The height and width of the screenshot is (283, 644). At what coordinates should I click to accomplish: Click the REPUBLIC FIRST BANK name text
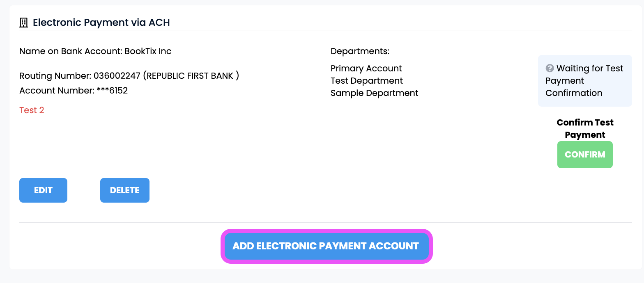click(x=191, y=76)
